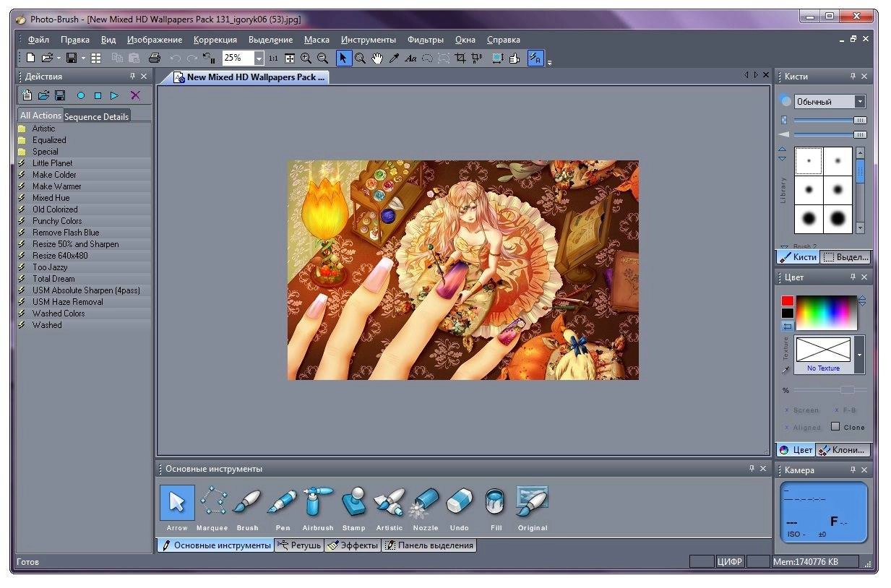Run the Resize 640x480 action
The image size is (891, 588).
click(85, 256)
